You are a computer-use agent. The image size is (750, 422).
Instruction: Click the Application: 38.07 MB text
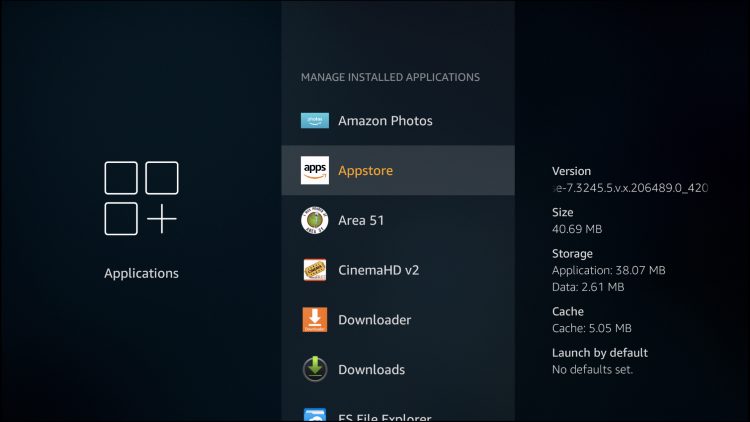coord(608,270)
